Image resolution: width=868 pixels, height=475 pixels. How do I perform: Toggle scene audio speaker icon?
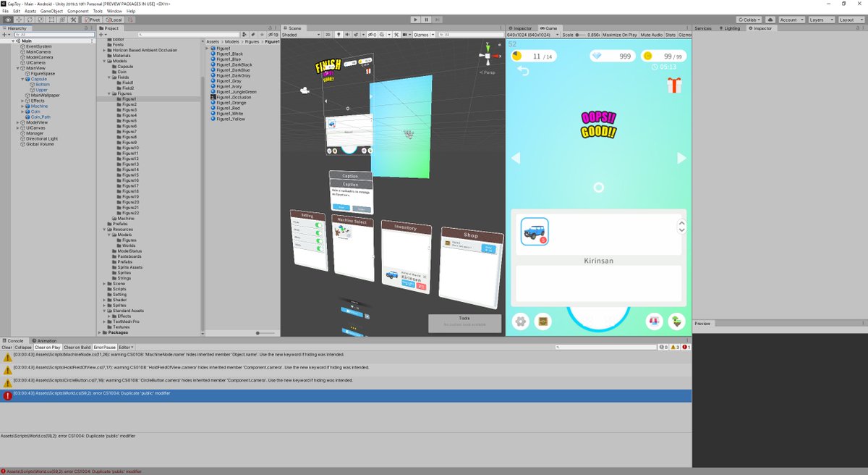click(347, 35)
